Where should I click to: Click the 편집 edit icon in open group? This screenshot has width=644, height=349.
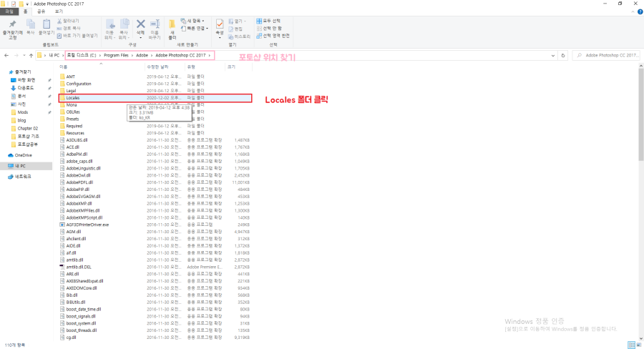pos(235,29)
